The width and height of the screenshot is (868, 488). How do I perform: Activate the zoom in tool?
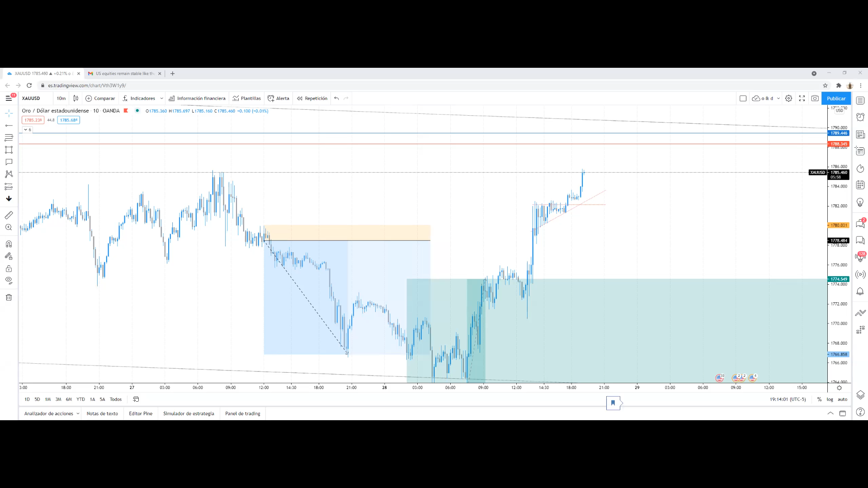click(x=9, y=227)
